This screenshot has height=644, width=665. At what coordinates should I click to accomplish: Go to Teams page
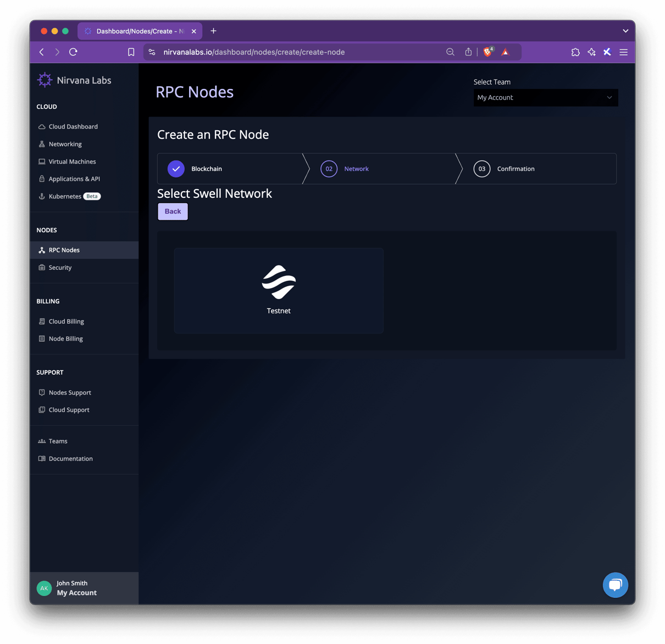(58, 441)
